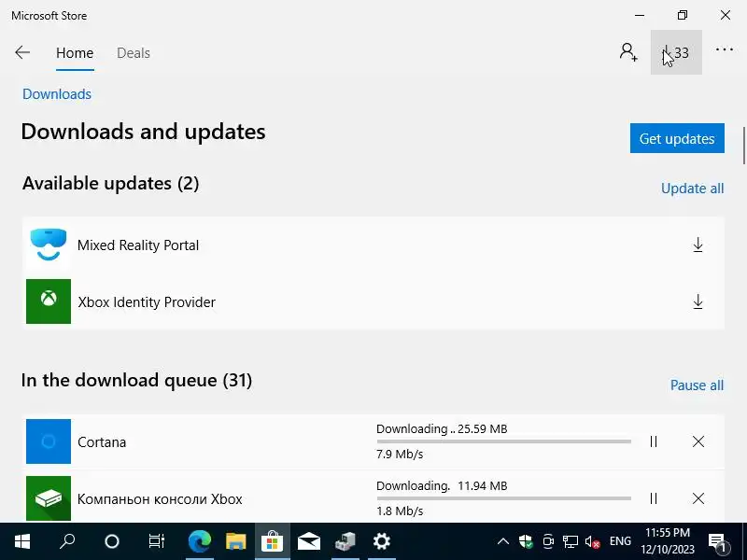The width and height of the screenshot is (747, 560).
Task: Cancel the Cortana download
Action: pos(698,441)
